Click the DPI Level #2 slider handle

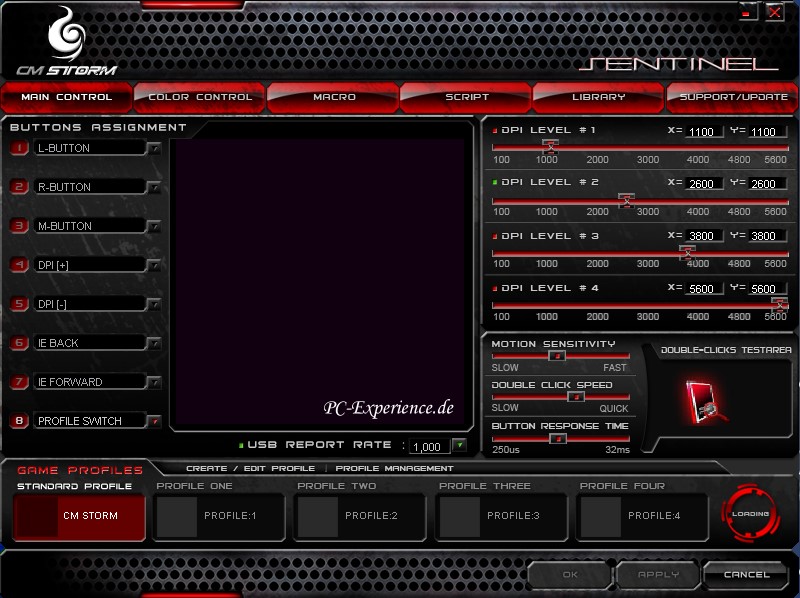(x=627, y=201)
